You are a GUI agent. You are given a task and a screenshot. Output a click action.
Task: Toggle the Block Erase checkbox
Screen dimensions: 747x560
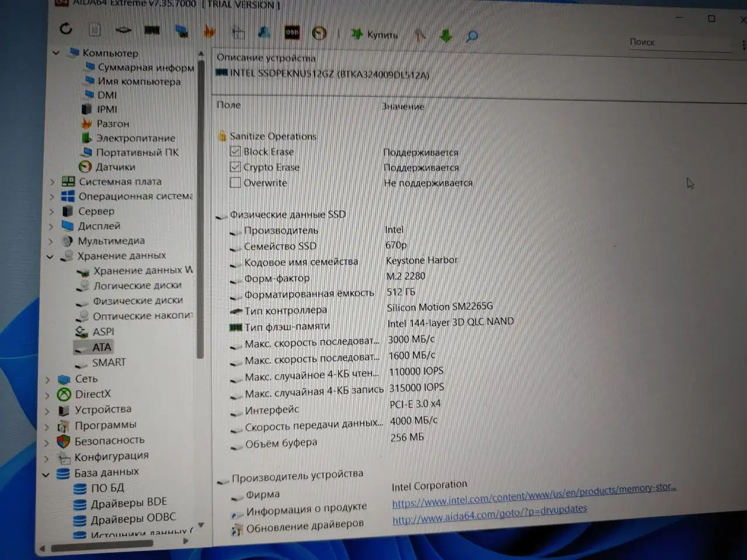click(235, 151)
